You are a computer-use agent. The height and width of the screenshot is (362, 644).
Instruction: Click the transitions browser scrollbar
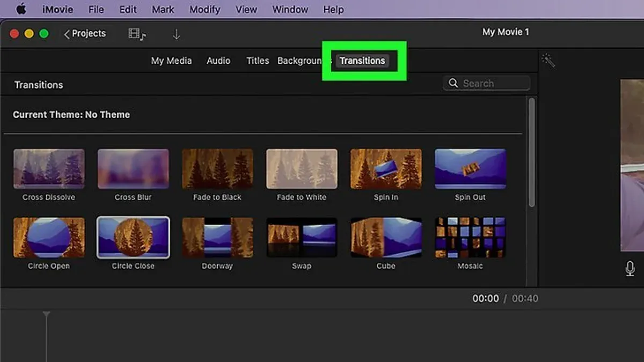click(532, 152)
